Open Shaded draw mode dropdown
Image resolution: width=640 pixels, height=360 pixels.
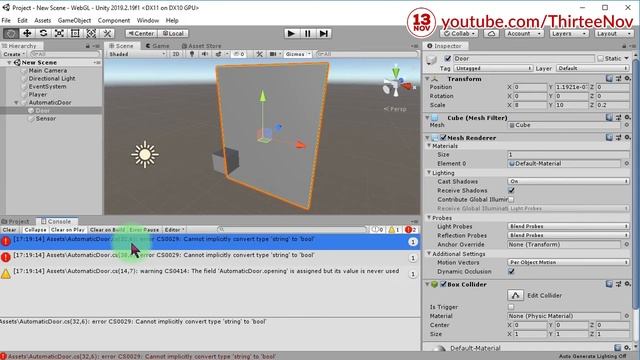click(137, 54)
